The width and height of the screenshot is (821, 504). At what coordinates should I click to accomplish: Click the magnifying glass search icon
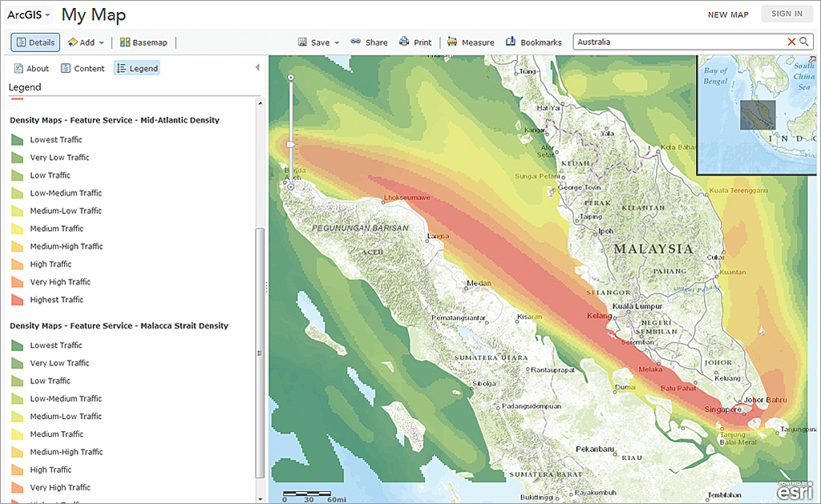coord(804,42)
